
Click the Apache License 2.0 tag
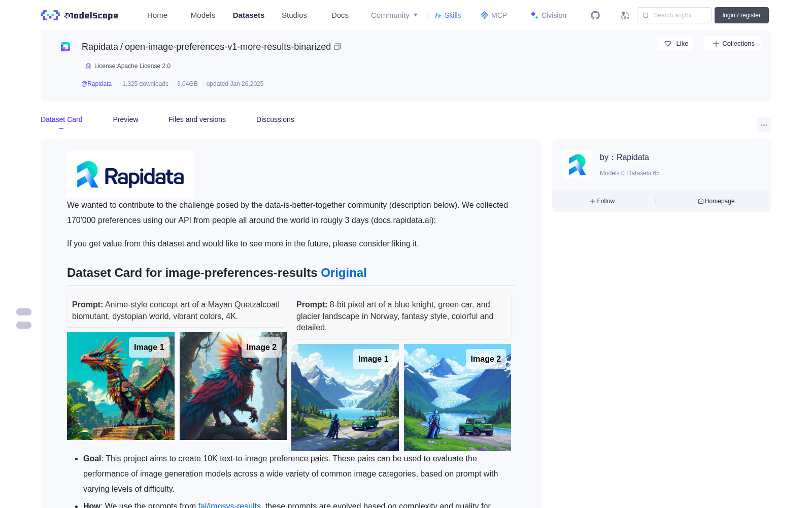[127, 66]
